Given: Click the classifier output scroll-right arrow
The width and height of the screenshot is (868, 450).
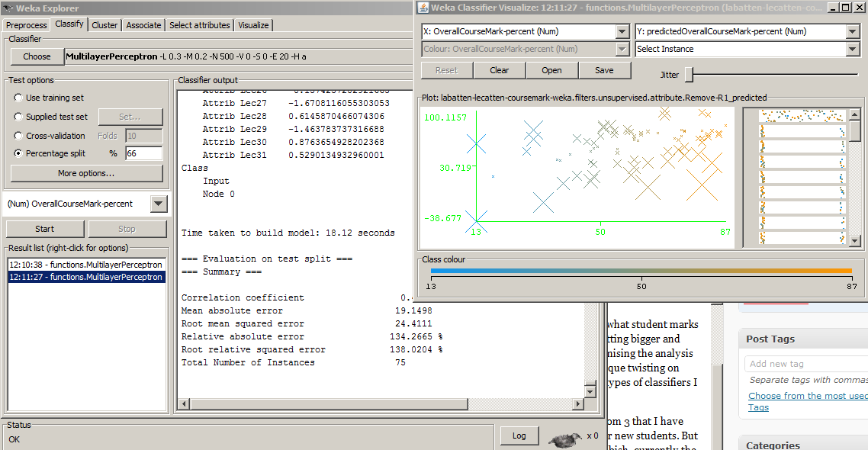Looking at the screenshot, I should (578, 404).
